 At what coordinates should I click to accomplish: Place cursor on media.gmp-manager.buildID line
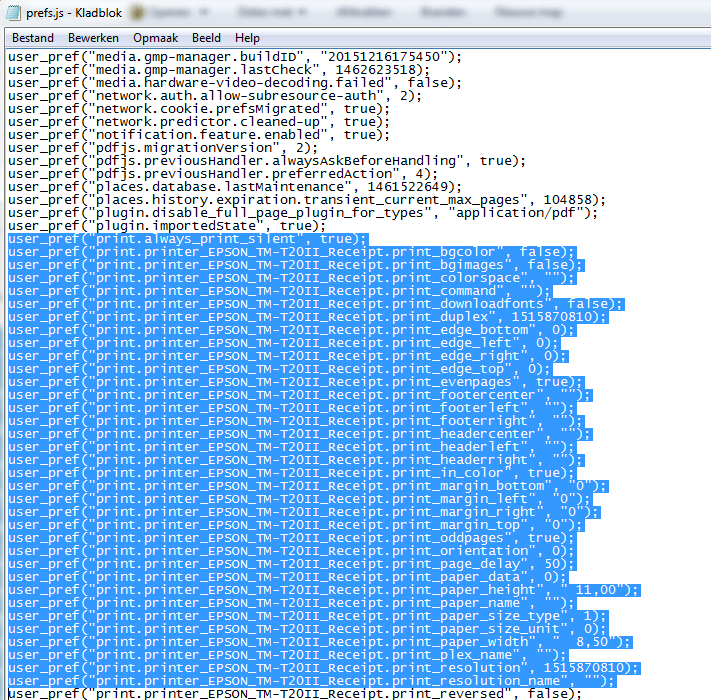(230, 57)
